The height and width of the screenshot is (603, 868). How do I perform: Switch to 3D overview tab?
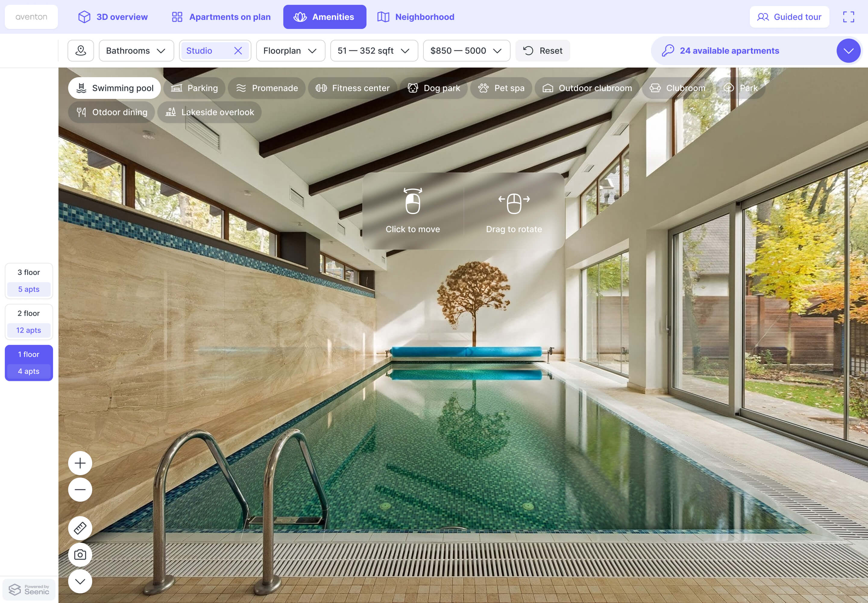pyautogui.click(x=113, y=17)
